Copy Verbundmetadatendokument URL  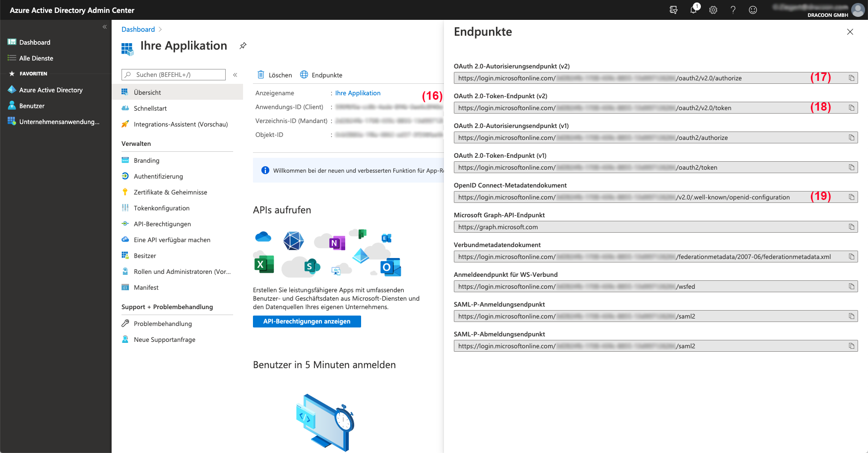click(x=851, y=257)
